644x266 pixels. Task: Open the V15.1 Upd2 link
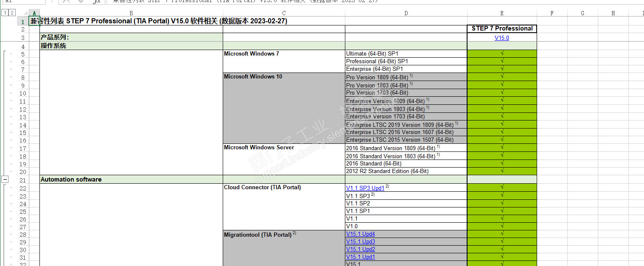361,249
